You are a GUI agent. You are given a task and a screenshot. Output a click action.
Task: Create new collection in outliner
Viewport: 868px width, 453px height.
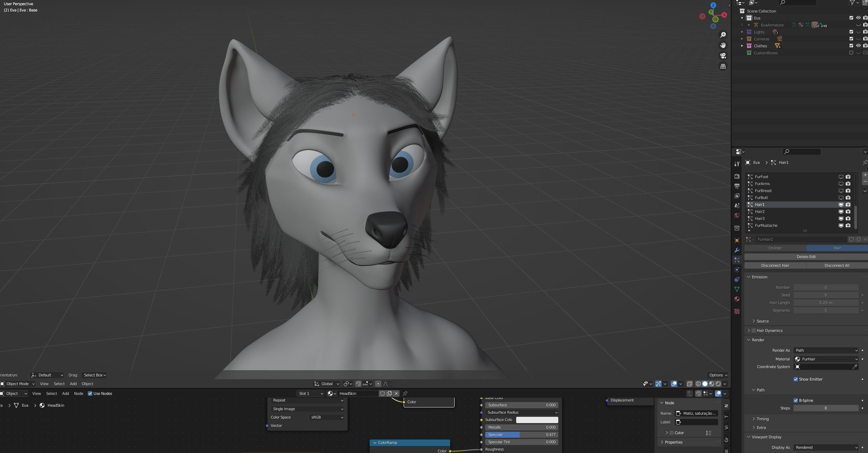pos(865,2)
